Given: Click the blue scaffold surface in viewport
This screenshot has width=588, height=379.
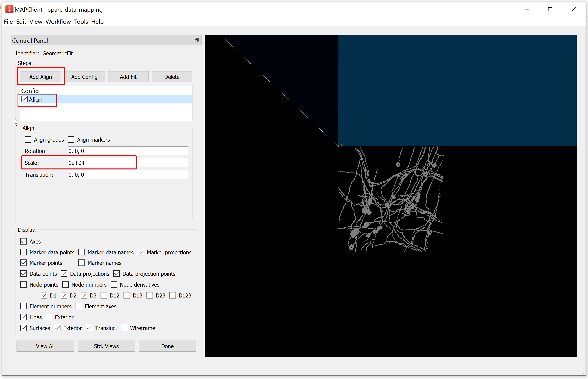Looking at the screenshot, I should (x=457, y=90).
